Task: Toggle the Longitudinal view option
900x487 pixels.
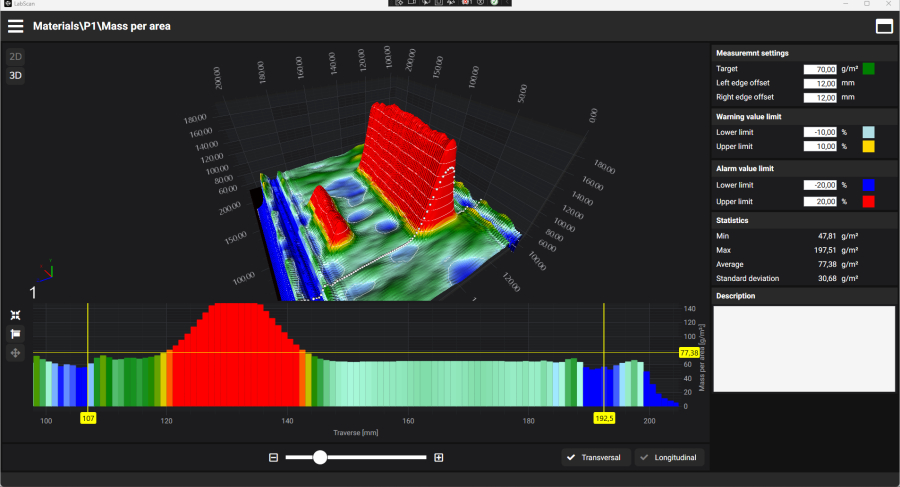Action: click(x=671, y=457)
